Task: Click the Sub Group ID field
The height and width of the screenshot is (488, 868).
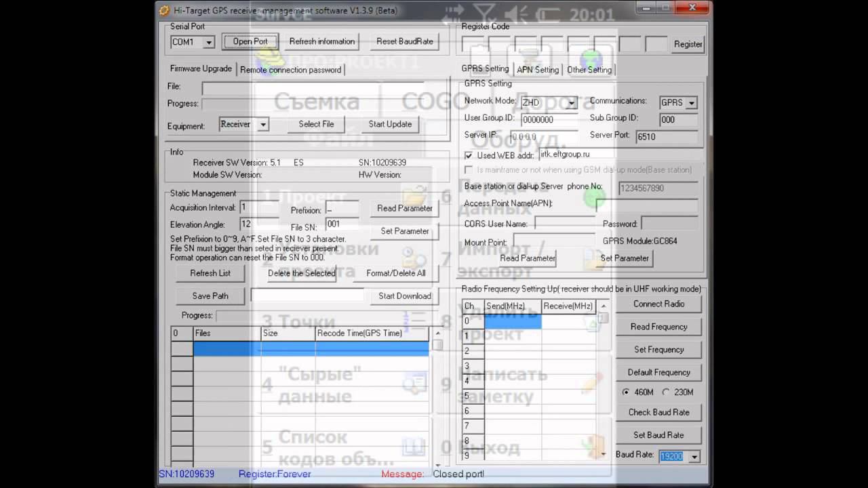Action: coord(679,120)
